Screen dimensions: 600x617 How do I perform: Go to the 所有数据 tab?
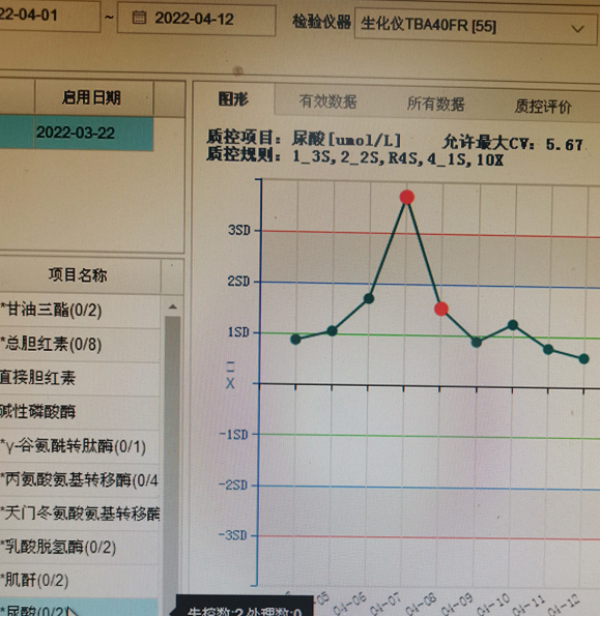435,103
